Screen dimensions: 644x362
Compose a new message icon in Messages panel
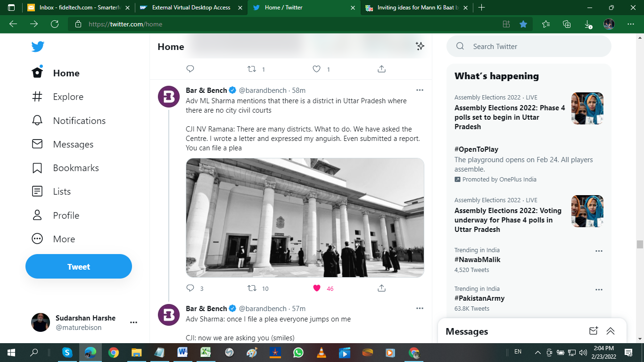tap(594, 331)
